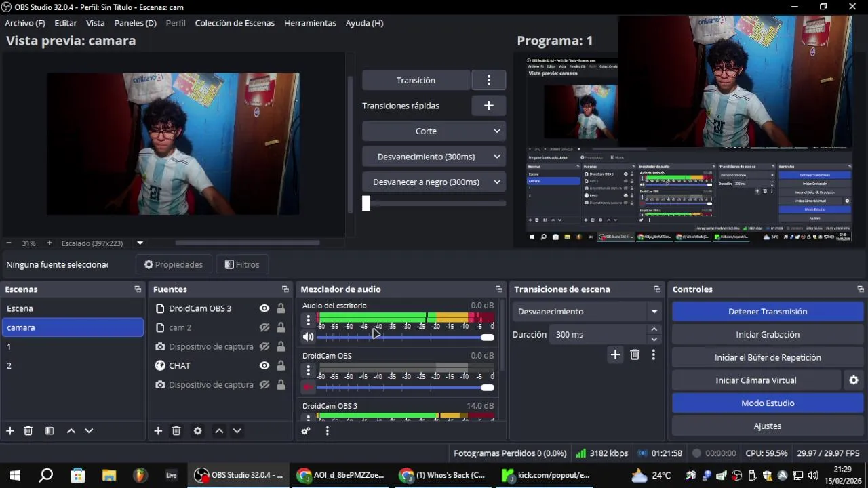The image size is (868, 488).
Task: Open the Herramientas menu
Action: (310, 23)
